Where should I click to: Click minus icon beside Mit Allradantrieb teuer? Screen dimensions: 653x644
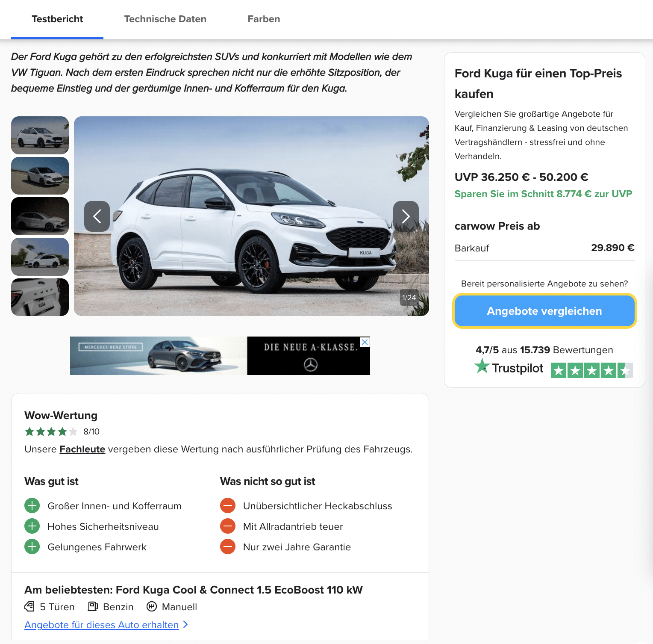[x=228, y=526]
